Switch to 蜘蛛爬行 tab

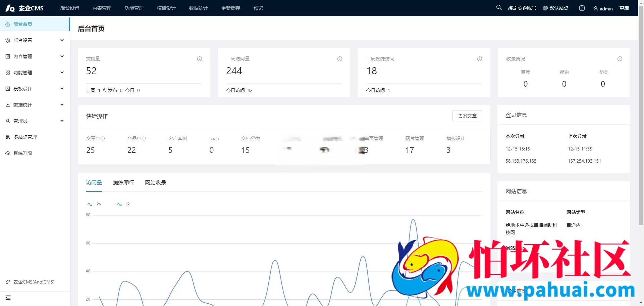pos(123,183)
